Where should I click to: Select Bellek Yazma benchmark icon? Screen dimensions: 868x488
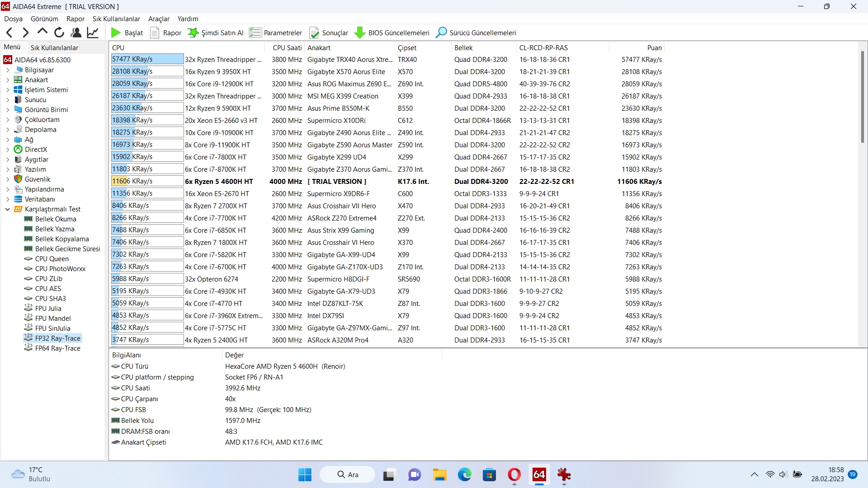28,229
